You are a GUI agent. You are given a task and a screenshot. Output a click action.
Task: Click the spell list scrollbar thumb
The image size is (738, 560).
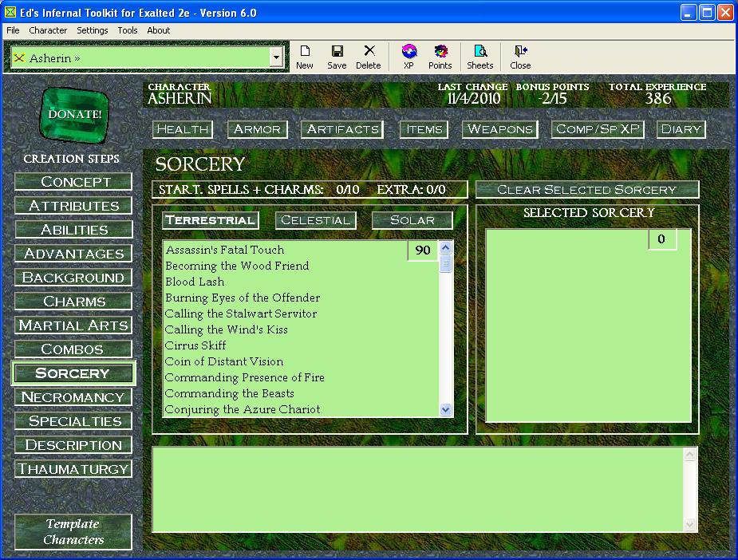coord(446,263)
